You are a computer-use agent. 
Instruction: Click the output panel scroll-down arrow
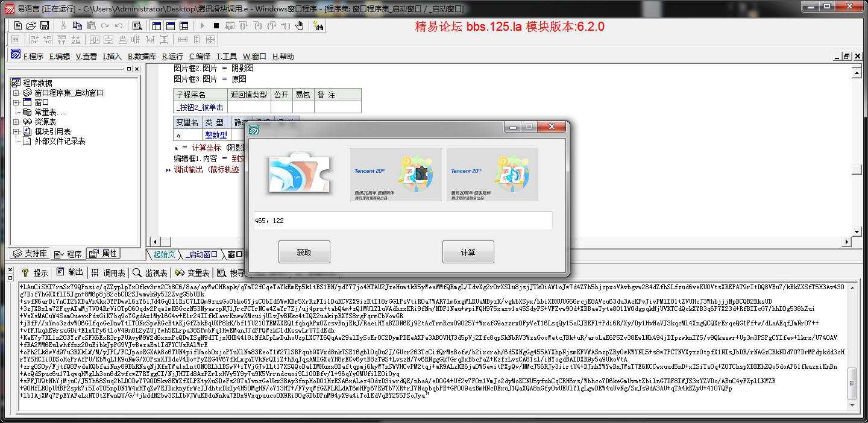pos(852,407)
